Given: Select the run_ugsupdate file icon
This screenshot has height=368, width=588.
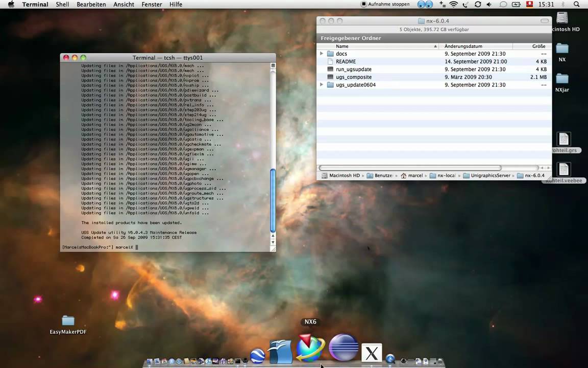Looking at the screenshot, I should coord(330,69).
